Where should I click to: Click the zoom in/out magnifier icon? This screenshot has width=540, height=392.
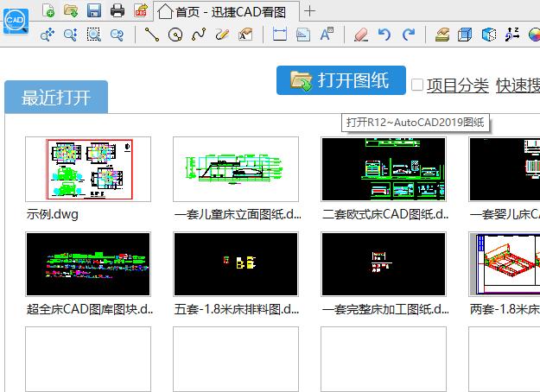coord(71,35)
